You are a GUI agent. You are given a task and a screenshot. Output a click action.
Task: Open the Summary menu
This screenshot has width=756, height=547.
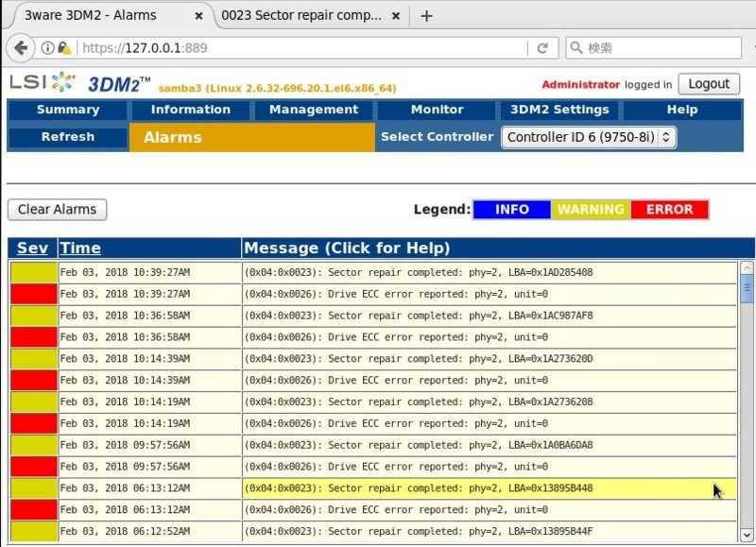point(68,110)
